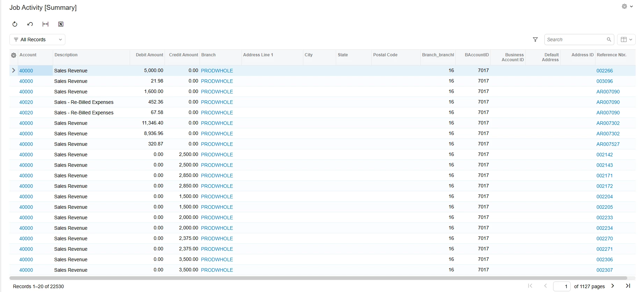
Task: Open reference number AR007527 link
Action: (608, 144)
